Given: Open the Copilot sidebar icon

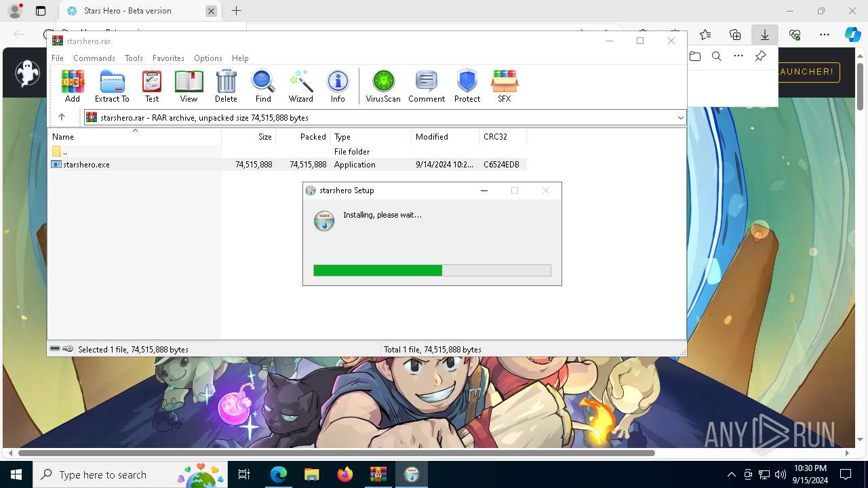Looking at the screenshot, I should [x=852, y=35].
